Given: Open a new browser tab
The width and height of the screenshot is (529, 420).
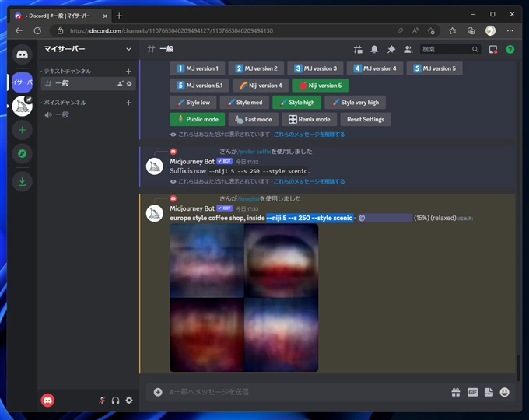Looking at the screenshot, I should pos(119,16).
